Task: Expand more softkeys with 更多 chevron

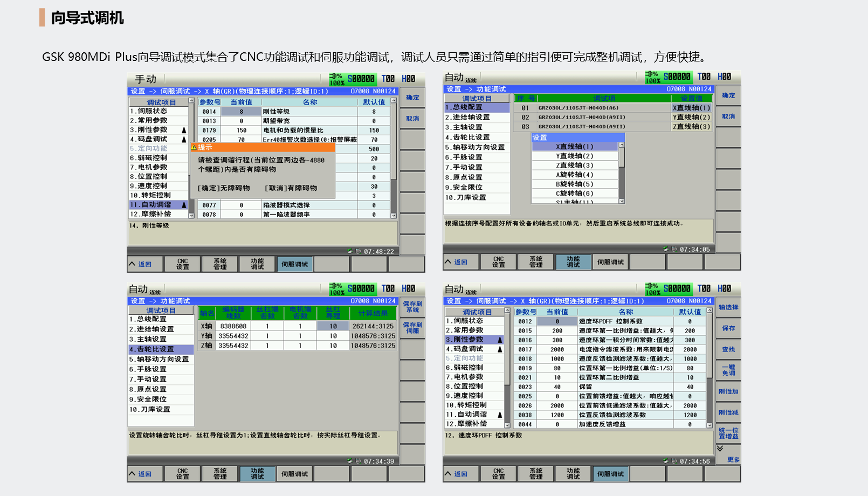Action: [x=728, y=454]
